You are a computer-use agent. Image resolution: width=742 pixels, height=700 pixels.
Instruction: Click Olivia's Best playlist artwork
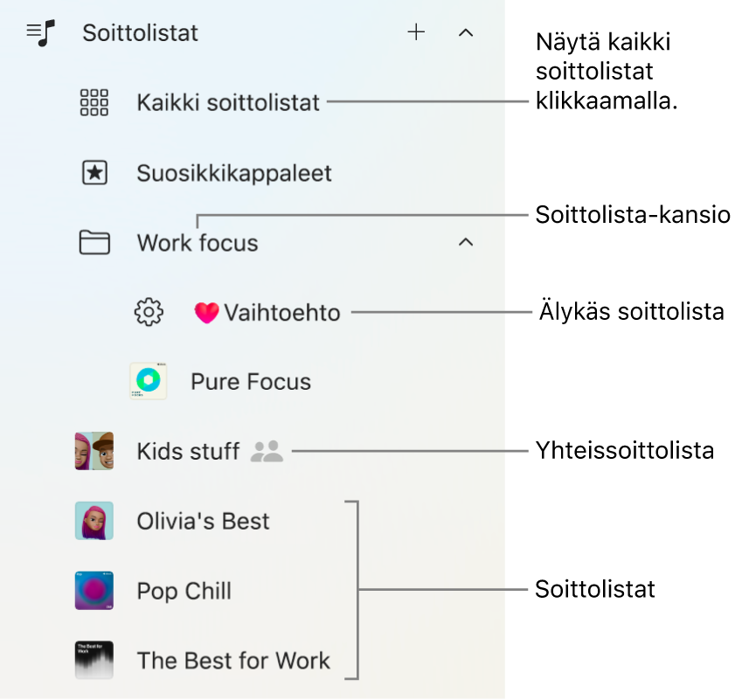(94, 521)
